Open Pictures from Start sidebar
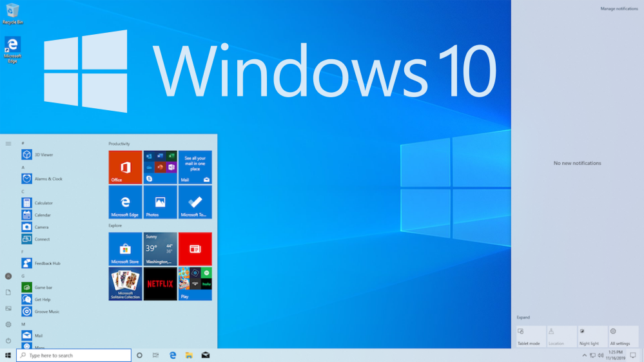Screen dimensions: 644x362 coord(8,309)
